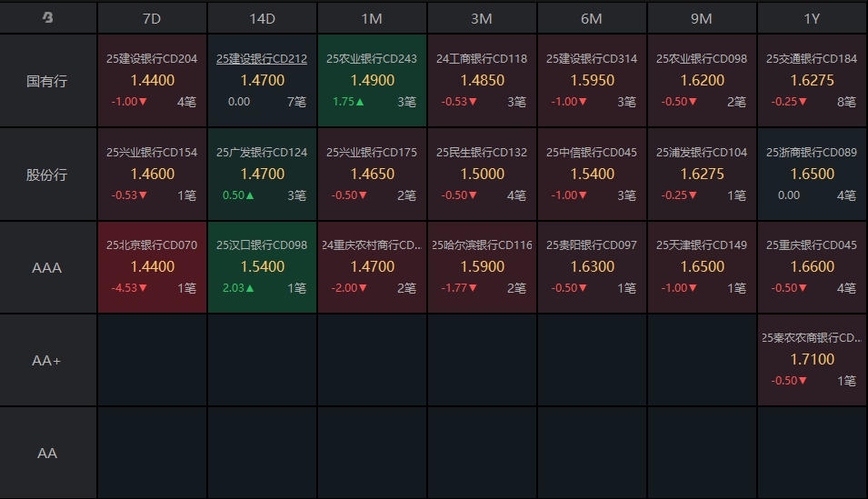Open the 25建设银行CD212 link
The width and height of the screenshot is (868, 499).
[x=262, y=59]
